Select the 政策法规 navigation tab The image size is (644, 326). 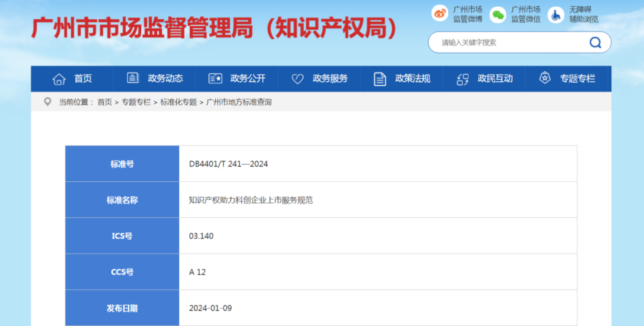412,79
